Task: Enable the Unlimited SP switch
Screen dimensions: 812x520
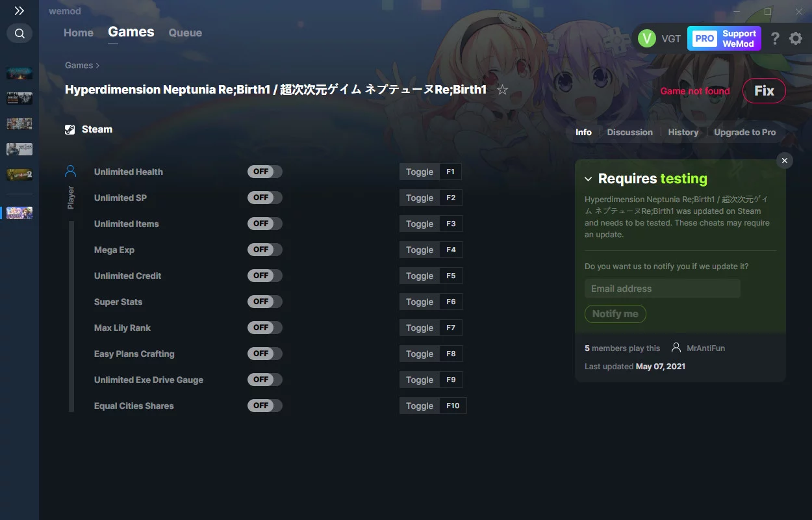Action: (265, 198)
